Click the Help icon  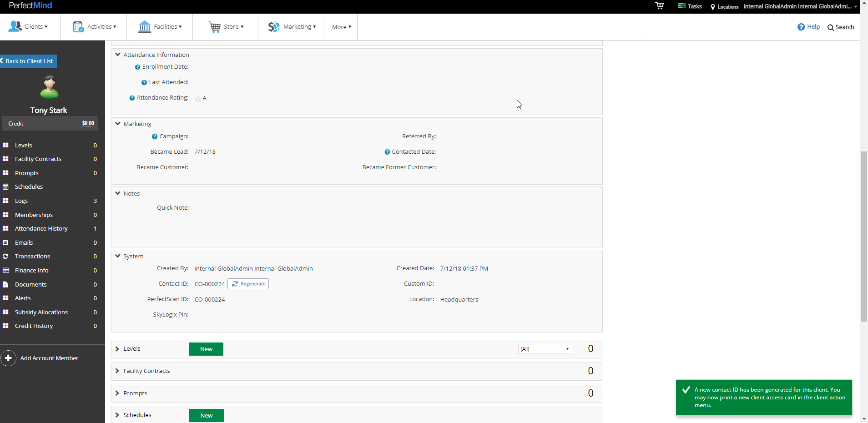pos(801,27)
